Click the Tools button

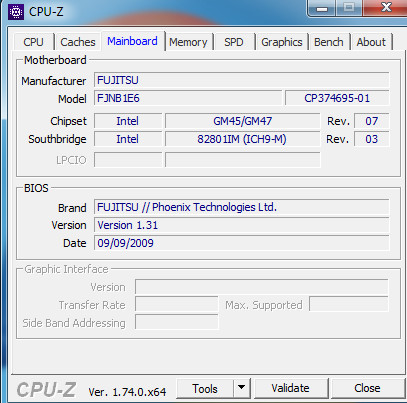205,388
